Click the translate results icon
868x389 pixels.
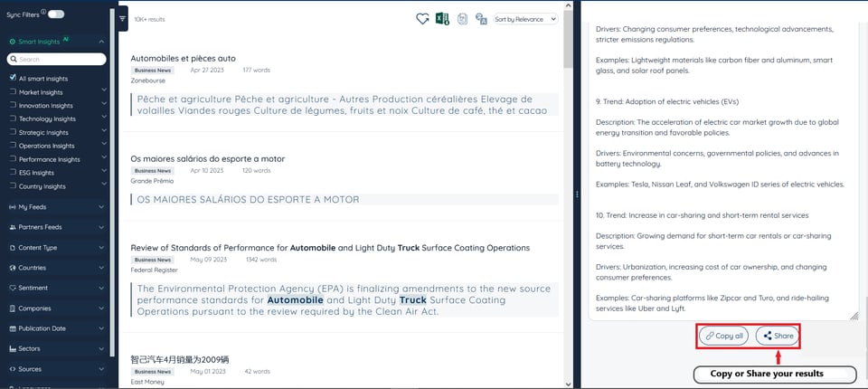(481, 19)
